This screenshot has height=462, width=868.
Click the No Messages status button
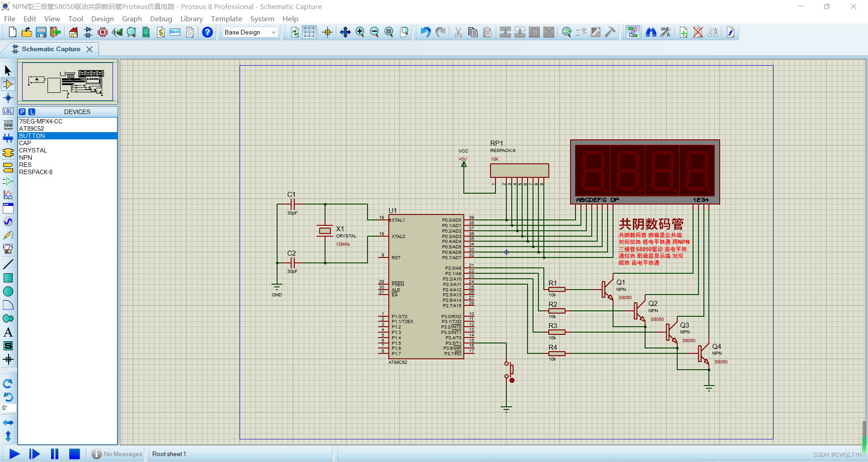click(117, 454)
